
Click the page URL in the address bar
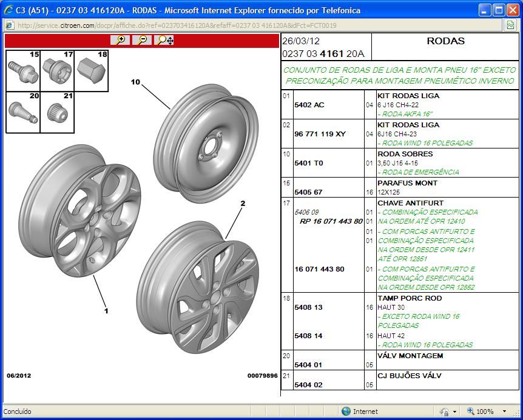pos(177,25)
